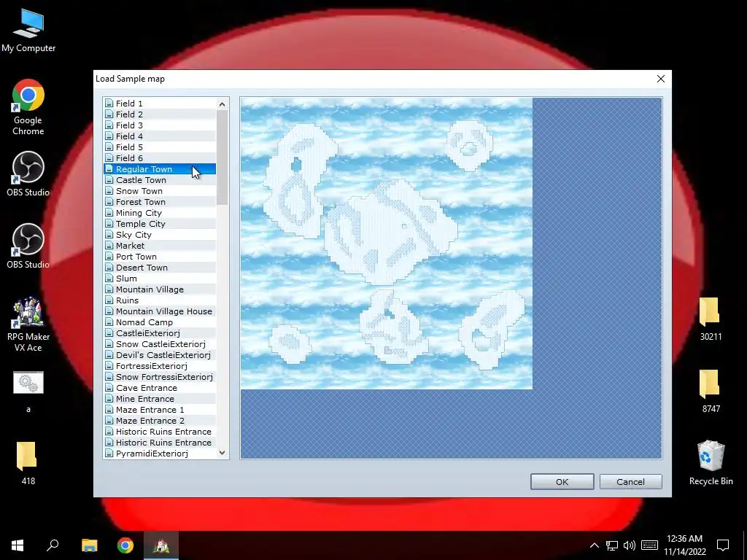The image size is (747, 560).
Task: Select 'Nomad Camp' sample map
Action: pos(160,322)
